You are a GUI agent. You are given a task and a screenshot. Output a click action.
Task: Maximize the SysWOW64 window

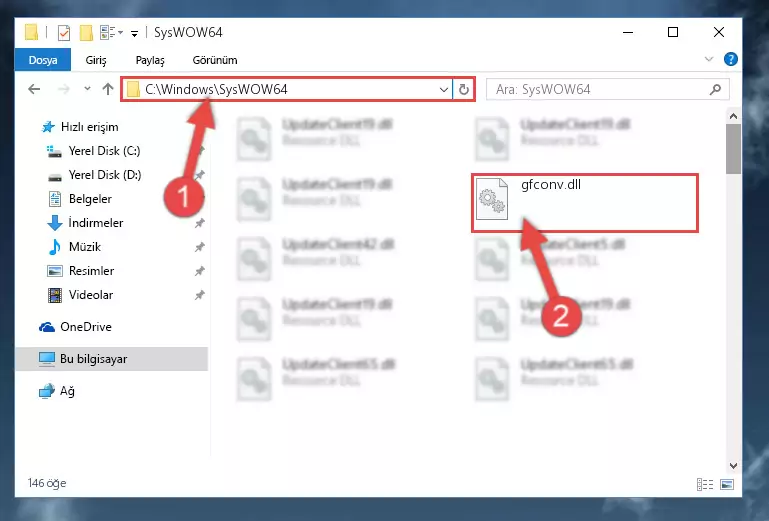coord(673,32)
